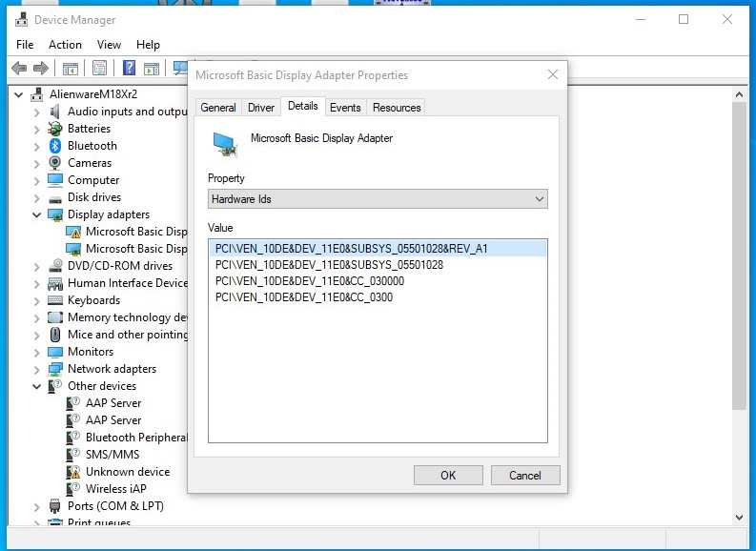The height and width of the screenshot is (551, 756).
Task: Collapse the Other devices node
Action: tap(36, 386)
